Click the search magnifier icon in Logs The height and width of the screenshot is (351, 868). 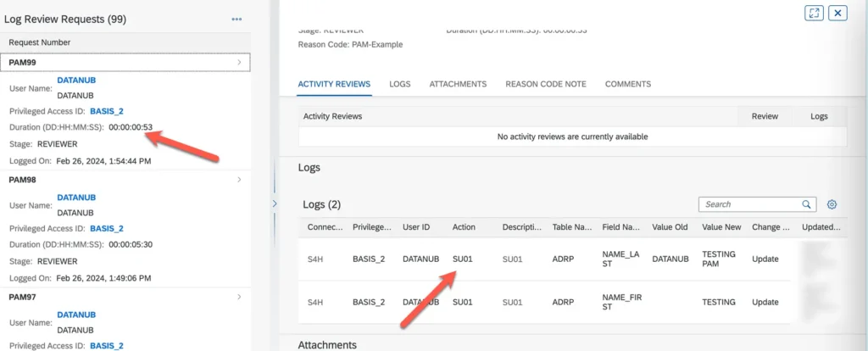point(806,204)
